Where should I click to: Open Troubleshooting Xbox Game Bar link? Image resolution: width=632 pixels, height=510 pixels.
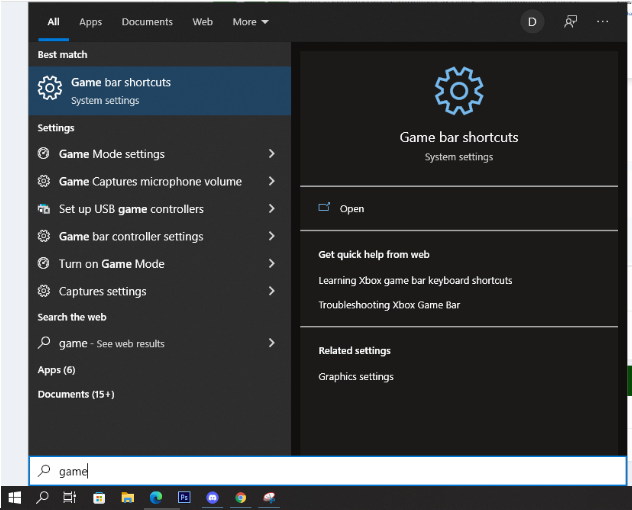[x=389, y=305]
